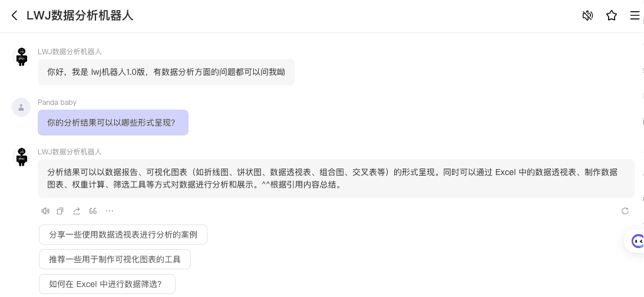Click the bot greeting message bubble
This screenshot has height=297, width=644.
[x=166, y=72]
